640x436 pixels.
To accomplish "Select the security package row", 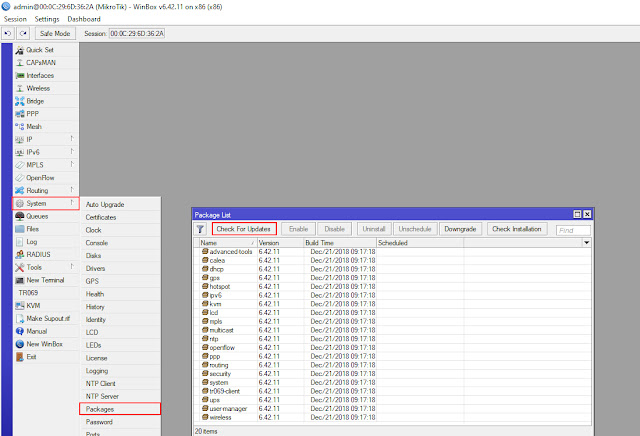I will (x=393, y=374).
